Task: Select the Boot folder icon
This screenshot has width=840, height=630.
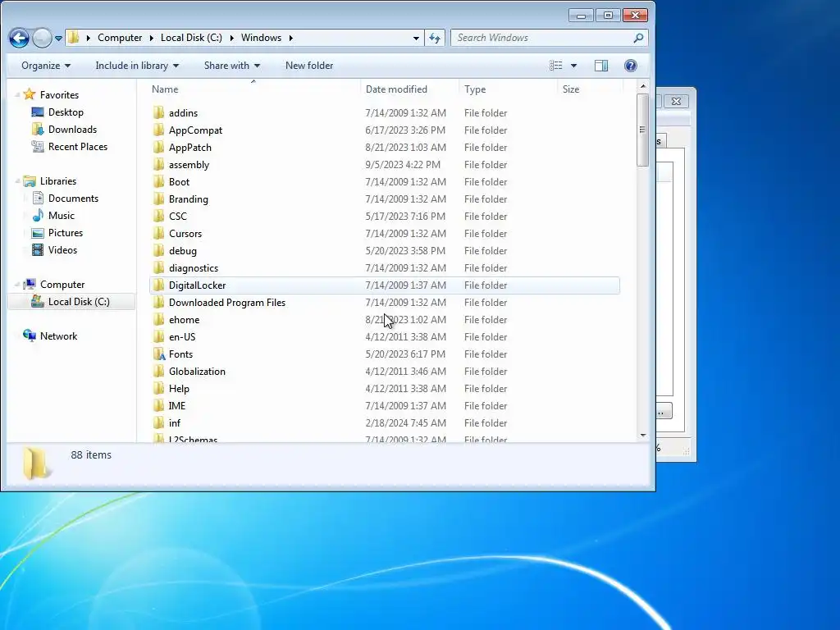Action: pos(158,181)
